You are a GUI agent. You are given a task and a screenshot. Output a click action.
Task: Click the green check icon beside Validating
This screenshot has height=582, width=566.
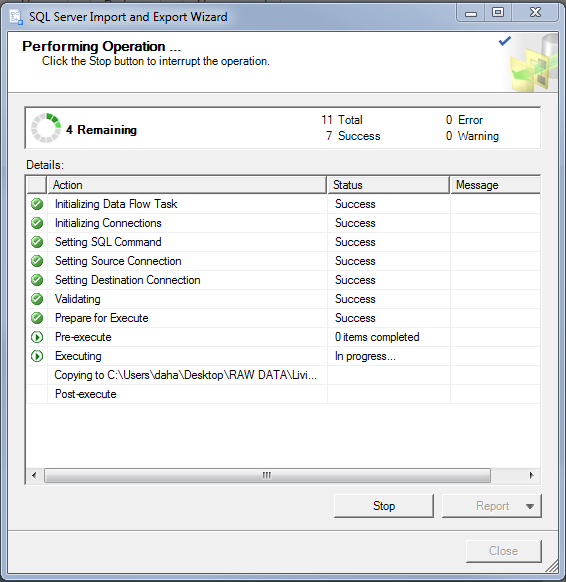pos(37,299)
